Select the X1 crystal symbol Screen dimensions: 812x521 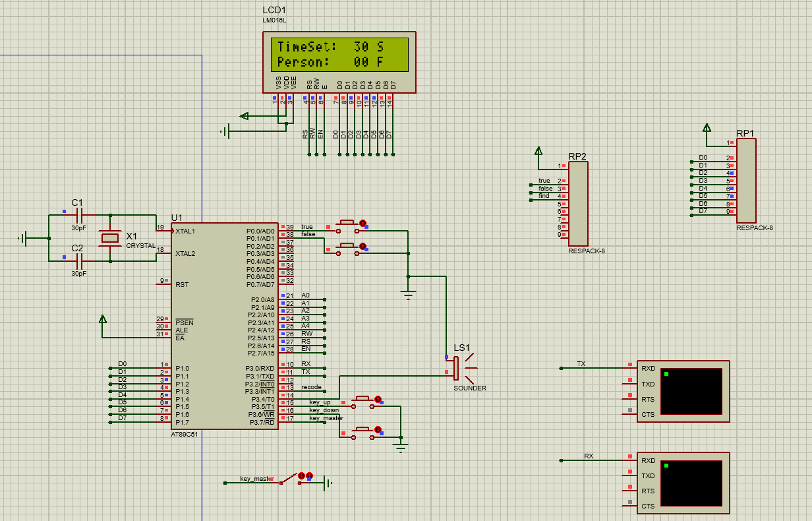(x=110, y=237)
